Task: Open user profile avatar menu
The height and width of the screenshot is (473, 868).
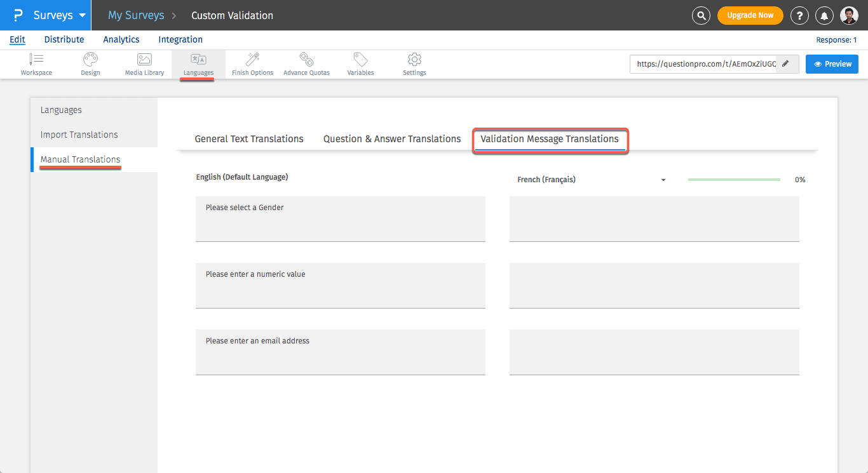Action: pyautogui.click(x=849, y=15)
